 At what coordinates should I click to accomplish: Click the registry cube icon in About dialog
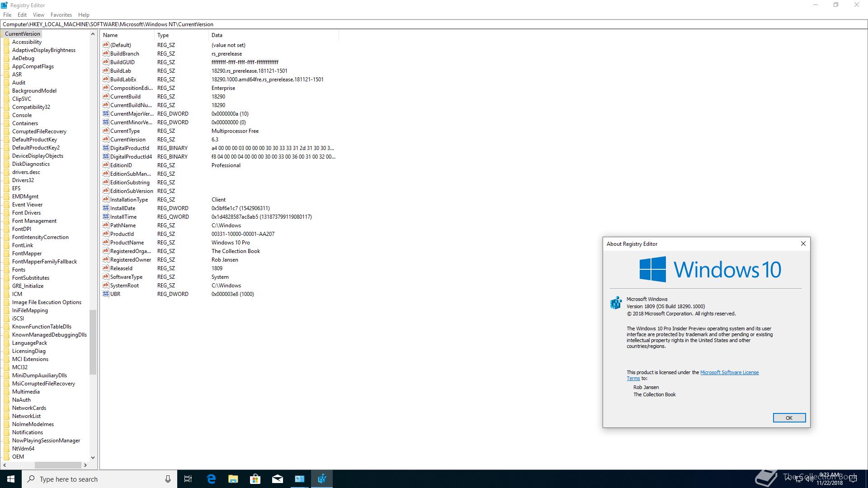coord(616,303)
